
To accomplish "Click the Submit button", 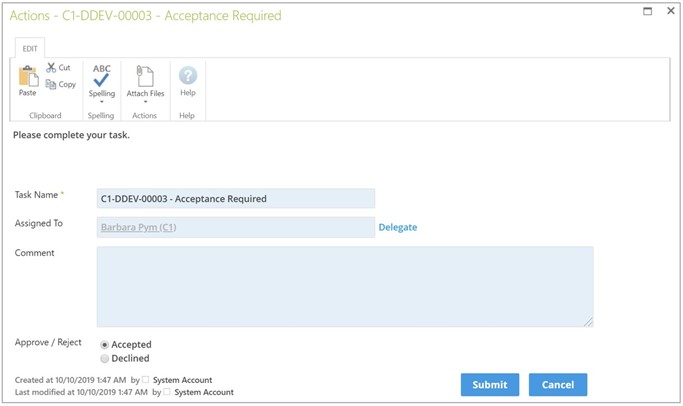I will (490, 385).
